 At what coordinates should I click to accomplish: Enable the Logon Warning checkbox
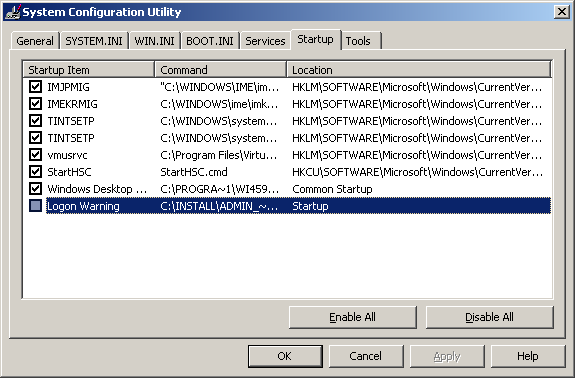(36, 206)
